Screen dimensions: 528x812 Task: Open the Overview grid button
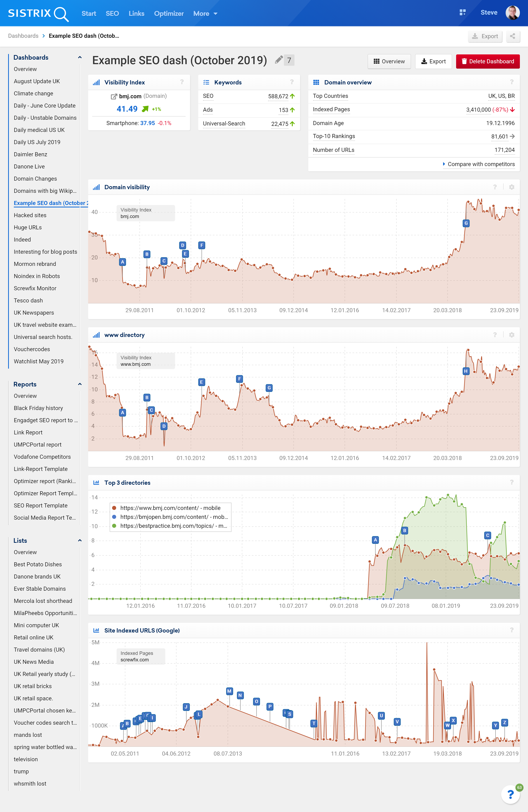coord(389,62)
